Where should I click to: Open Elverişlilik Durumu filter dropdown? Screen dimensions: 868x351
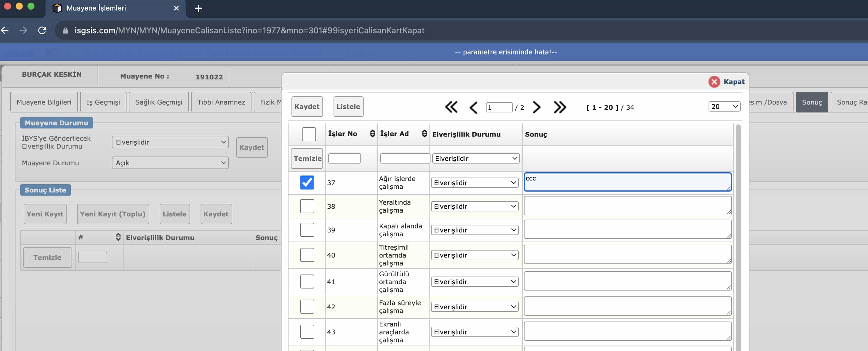(475, 158)
